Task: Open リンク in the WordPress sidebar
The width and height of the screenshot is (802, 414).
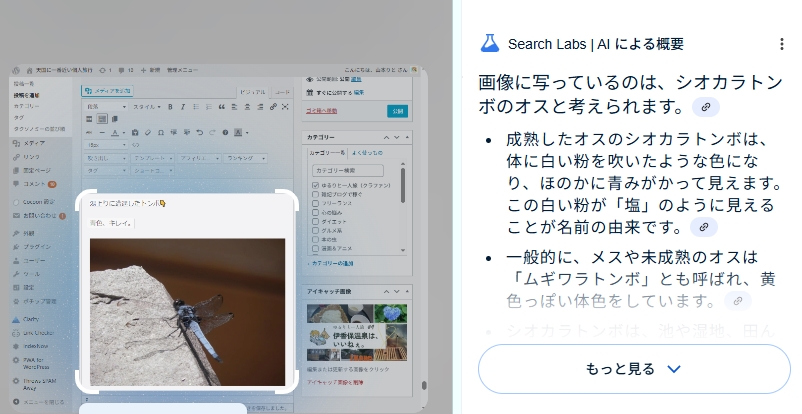Action: (31, 157)
